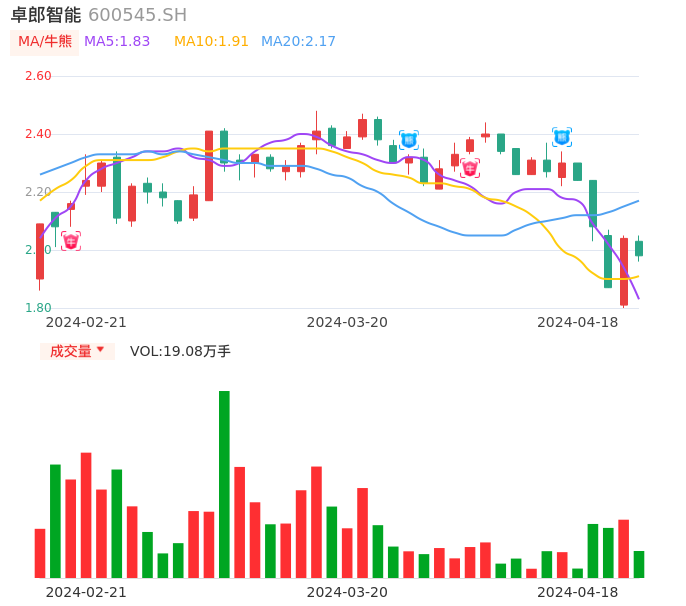
Task: Click the blue bear marker near 2024-03-20
Action: [408, 140]
